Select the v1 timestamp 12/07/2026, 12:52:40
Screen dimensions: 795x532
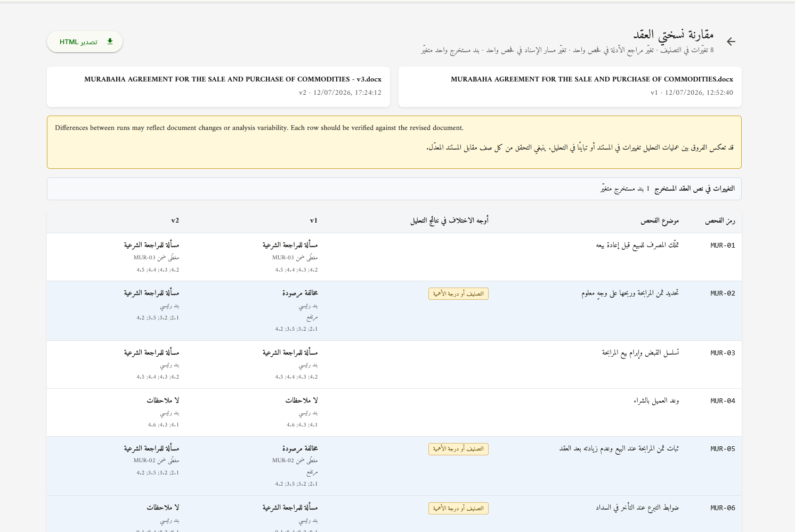coord(699,93)
